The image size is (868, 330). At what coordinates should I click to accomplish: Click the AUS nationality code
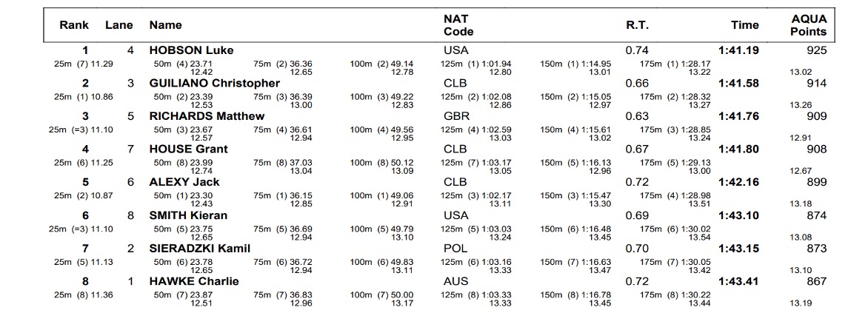[455, 281]
